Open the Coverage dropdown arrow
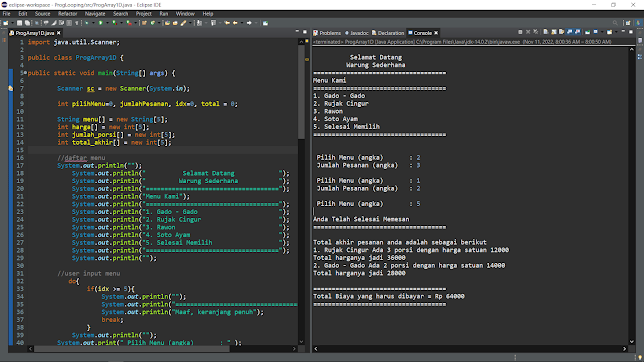 coord(122,23)
